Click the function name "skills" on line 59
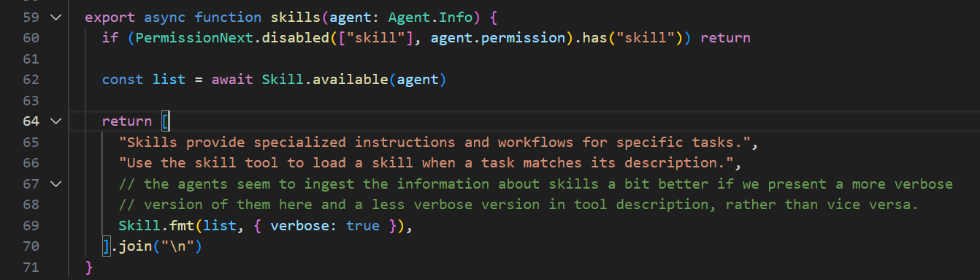Screen dimensions: 980x280 coord(296,17)
